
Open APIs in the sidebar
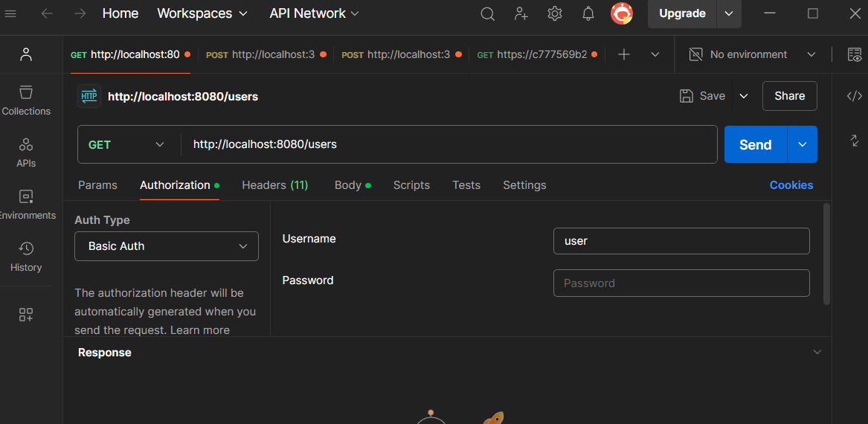(x=26, y=152)
